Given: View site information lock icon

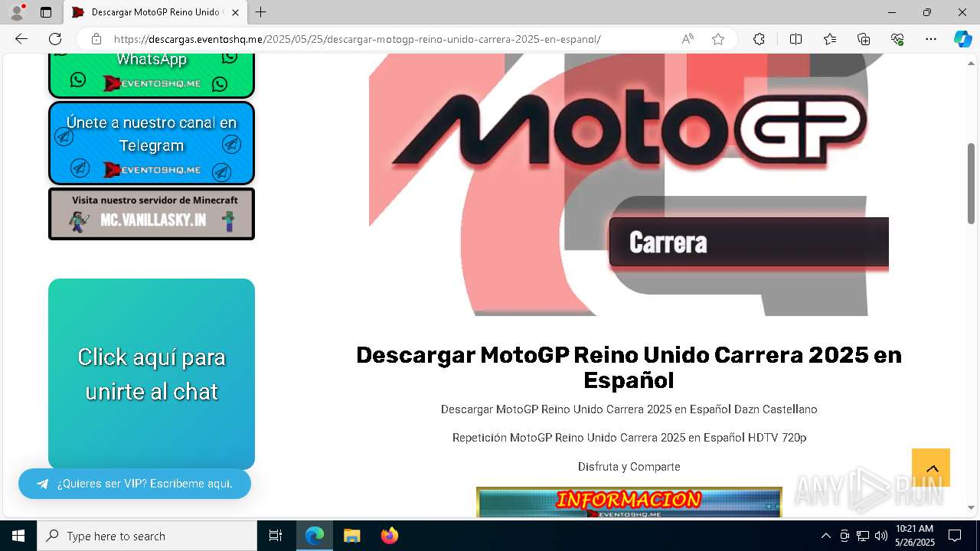Looking at the screenshot, I should (x=96, y=39).
